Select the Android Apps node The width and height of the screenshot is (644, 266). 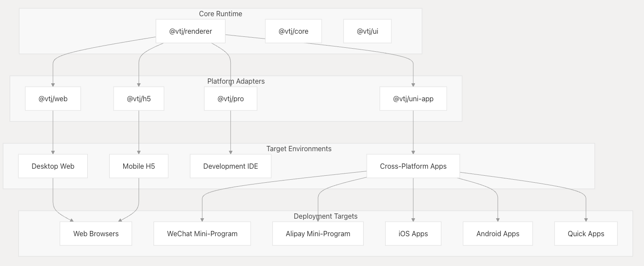coord(498,234)
